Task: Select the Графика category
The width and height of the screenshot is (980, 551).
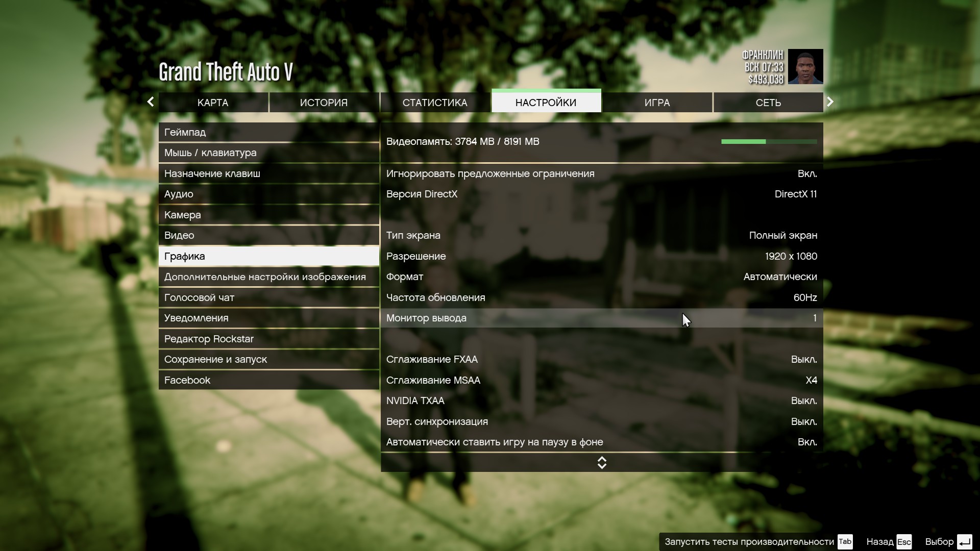Action: (269, 256)
